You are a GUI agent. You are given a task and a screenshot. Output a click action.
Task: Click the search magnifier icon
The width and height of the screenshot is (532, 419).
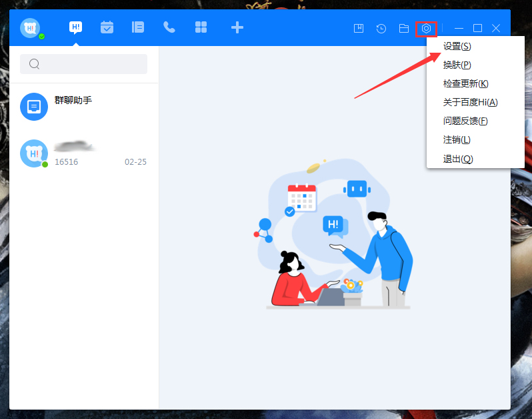[34, 64]
